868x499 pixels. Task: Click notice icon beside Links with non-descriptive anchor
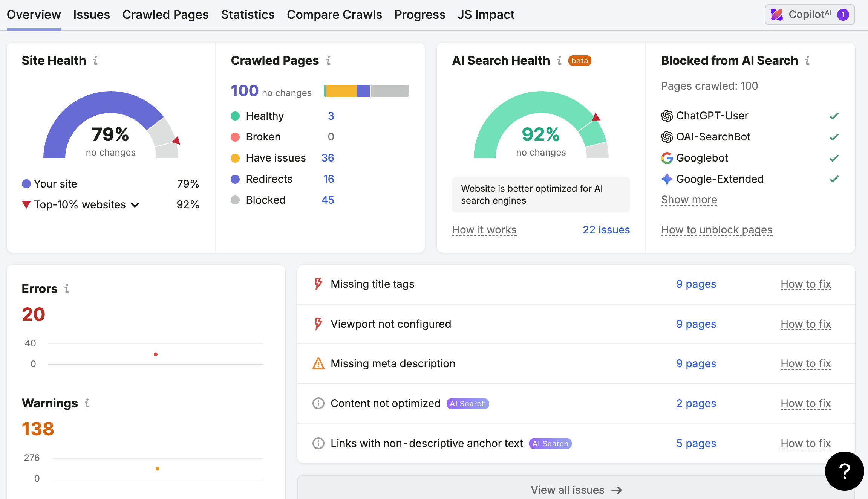pyautogui.click(x=318, y=443)
